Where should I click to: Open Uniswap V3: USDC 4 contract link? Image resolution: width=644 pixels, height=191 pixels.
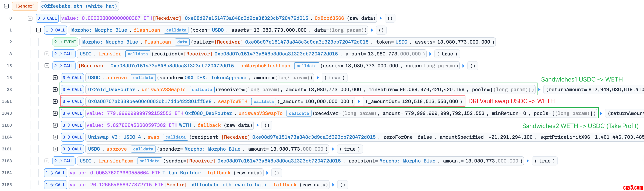[x=115, y=137]
